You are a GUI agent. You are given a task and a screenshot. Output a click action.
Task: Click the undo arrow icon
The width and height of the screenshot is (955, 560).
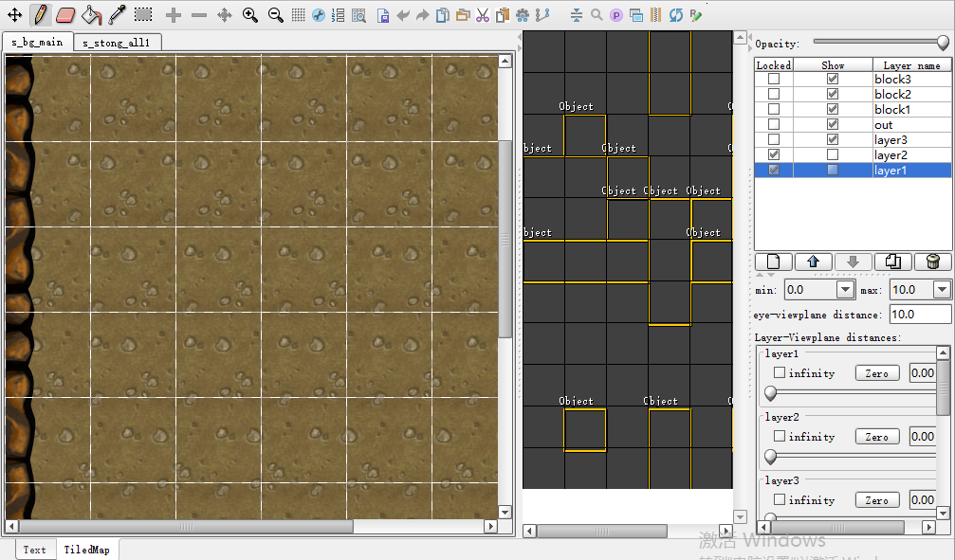(x=403, y=15)
